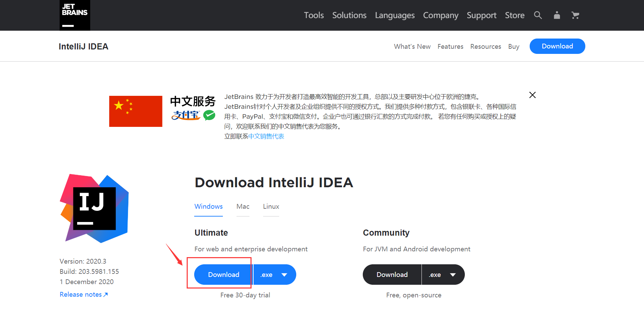Open the Company menu
The height and width of the screenshot is (310, 644).
click(x=441, y=15)
